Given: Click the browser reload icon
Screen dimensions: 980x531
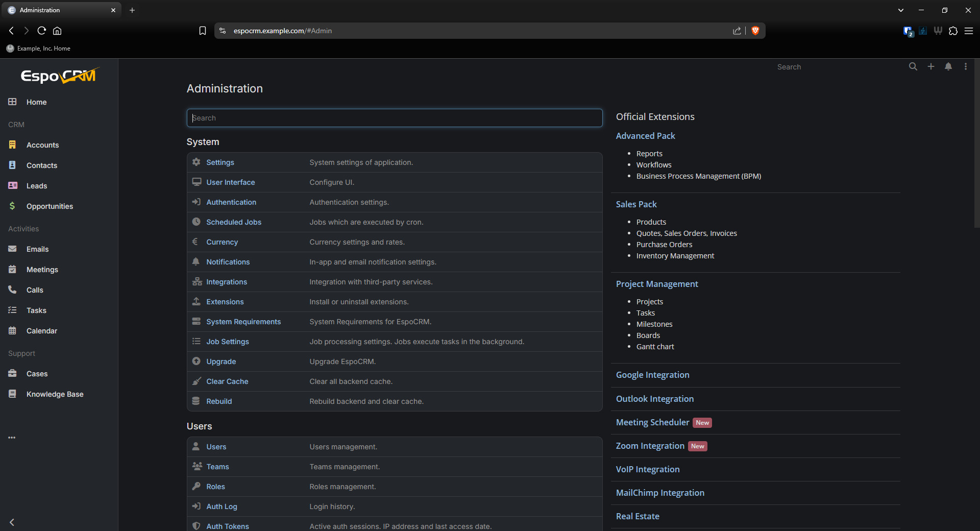Looking at the screenshot, I should point(42,31).
